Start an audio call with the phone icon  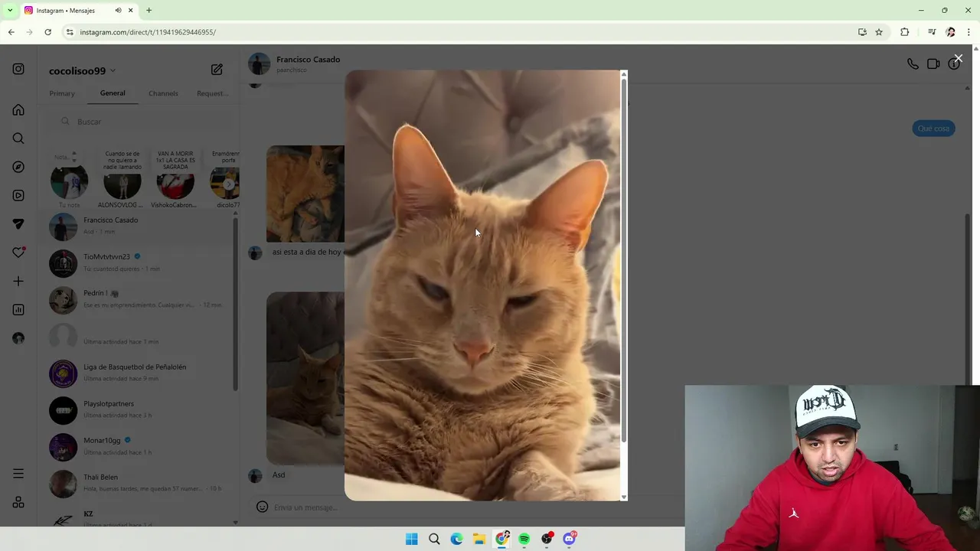pos(913,64)
